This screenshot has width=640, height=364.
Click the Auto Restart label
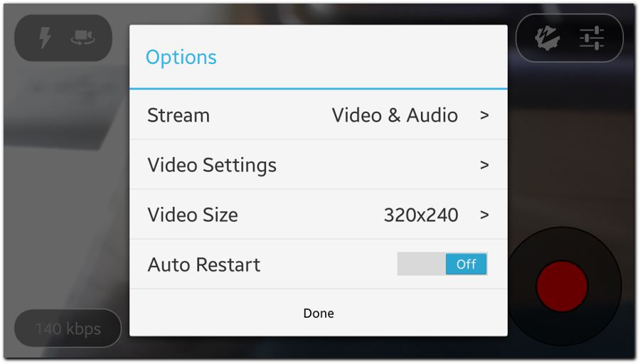(204, 265)
